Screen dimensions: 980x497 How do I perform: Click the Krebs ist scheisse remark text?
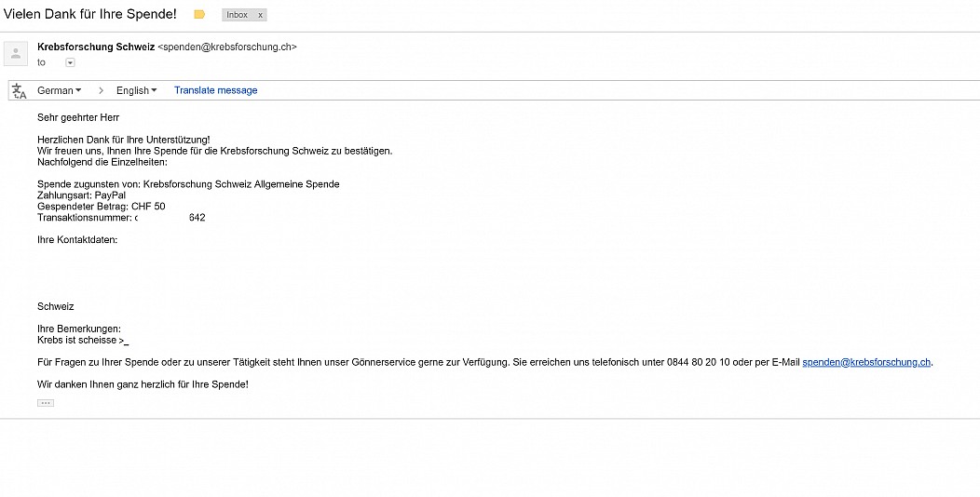(x=83, y=341)
